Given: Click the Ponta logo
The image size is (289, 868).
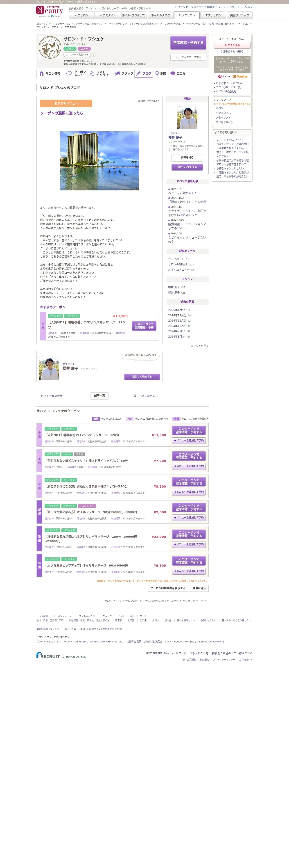Looking at the screenshot, I should [239, 76].
